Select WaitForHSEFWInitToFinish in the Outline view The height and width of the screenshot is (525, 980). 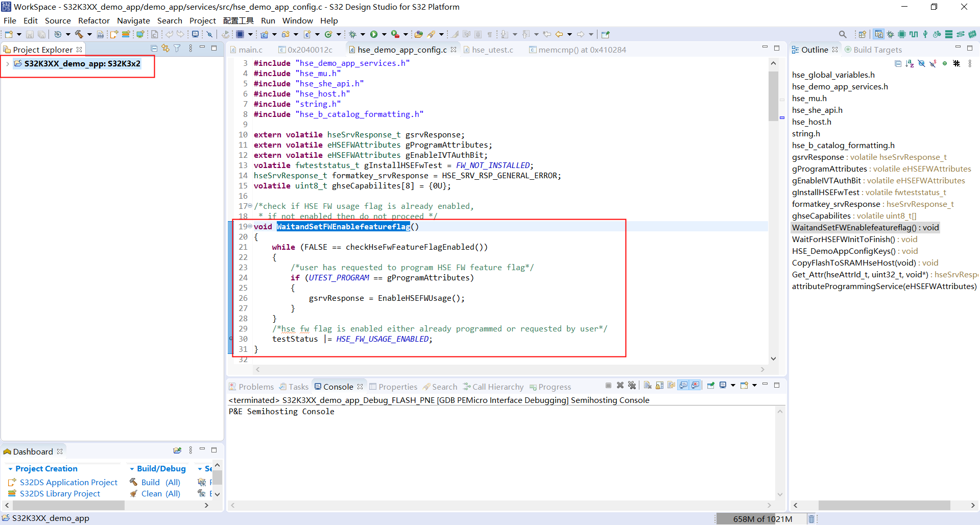click(854, 239)
